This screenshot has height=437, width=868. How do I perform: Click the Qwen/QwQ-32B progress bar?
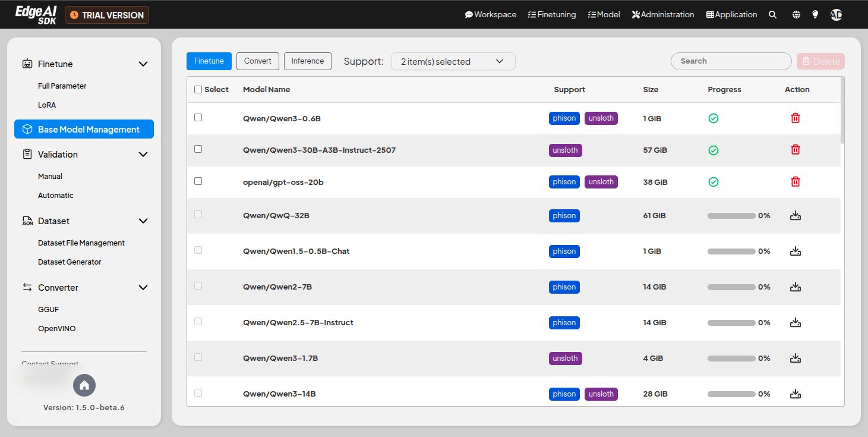731,215
